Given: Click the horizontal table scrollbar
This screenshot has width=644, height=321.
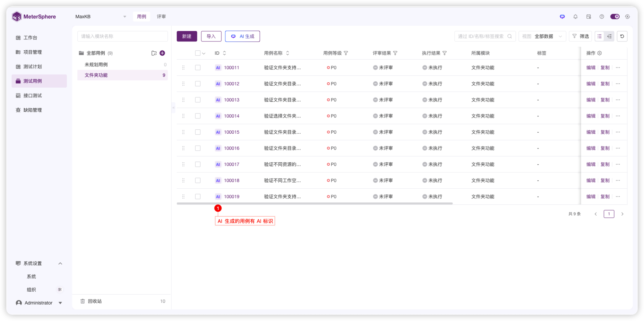Looking at the screenshot, I should pos(315,203).
